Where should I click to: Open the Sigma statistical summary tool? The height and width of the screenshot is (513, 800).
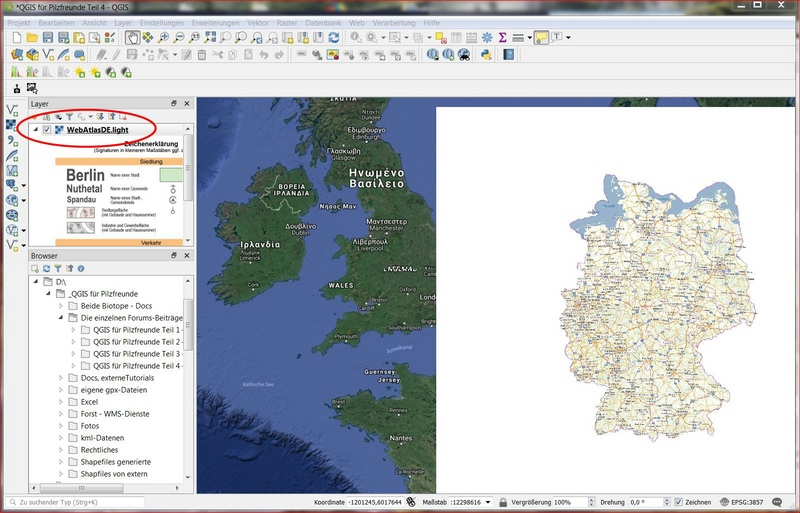502,37
